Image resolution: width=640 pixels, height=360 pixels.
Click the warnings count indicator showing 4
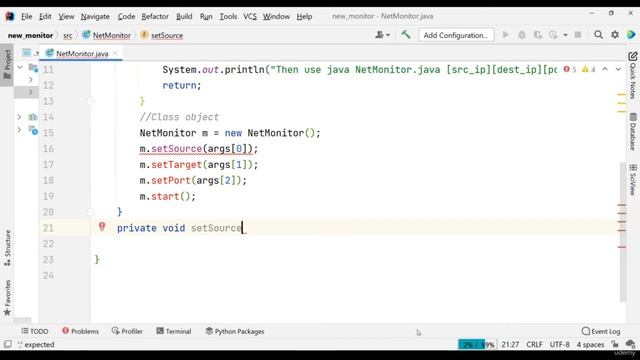coord(588,69)
